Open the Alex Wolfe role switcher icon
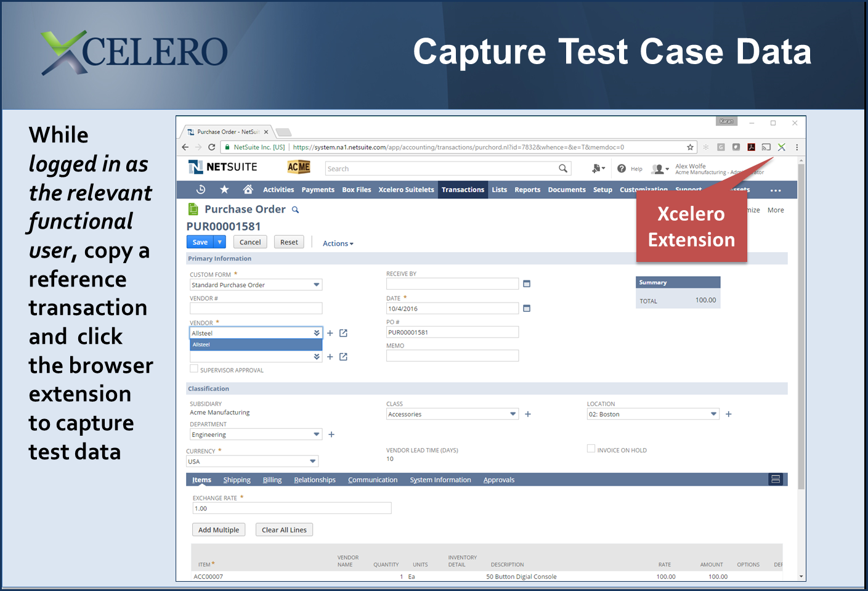 (x=660, y=168)
